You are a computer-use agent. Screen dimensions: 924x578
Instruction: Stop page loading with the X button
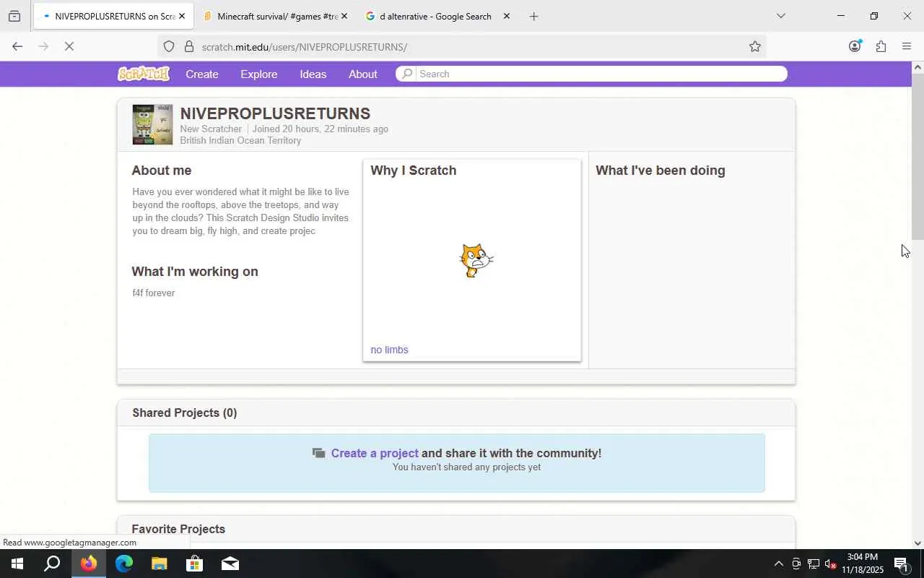pos(69,46)
